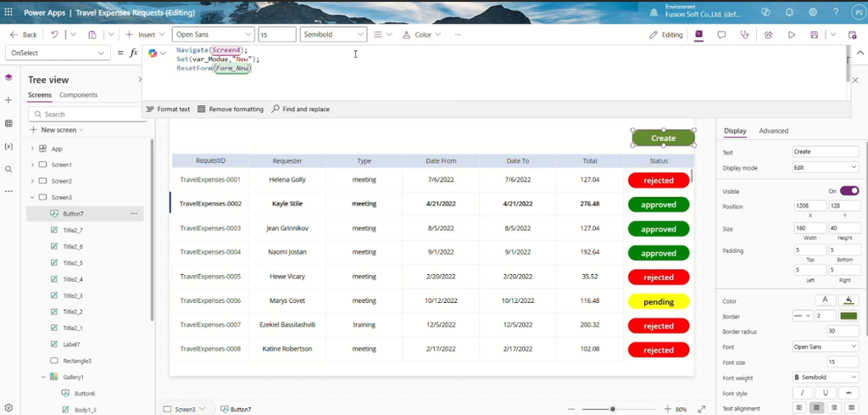Screen dimensions: 868x415
Task: Open the OnSelect property dropdown
Action: 58,53
